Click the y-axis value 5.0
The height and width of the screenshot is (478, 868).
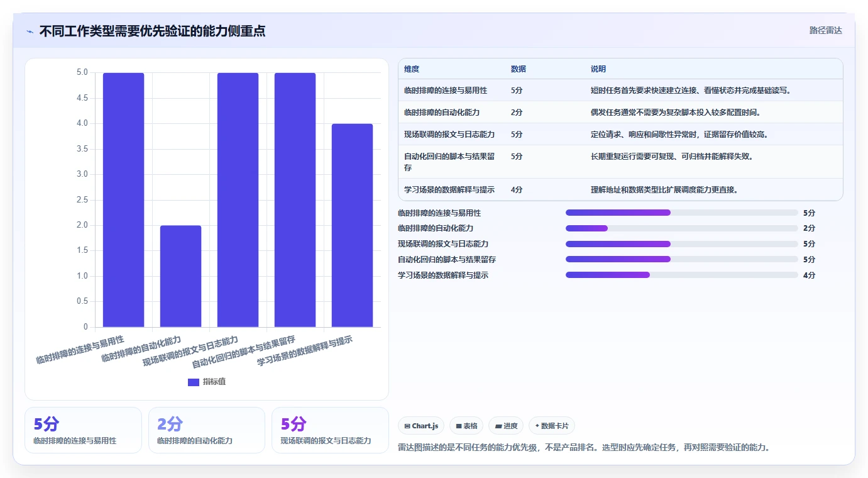click(82, 73)
